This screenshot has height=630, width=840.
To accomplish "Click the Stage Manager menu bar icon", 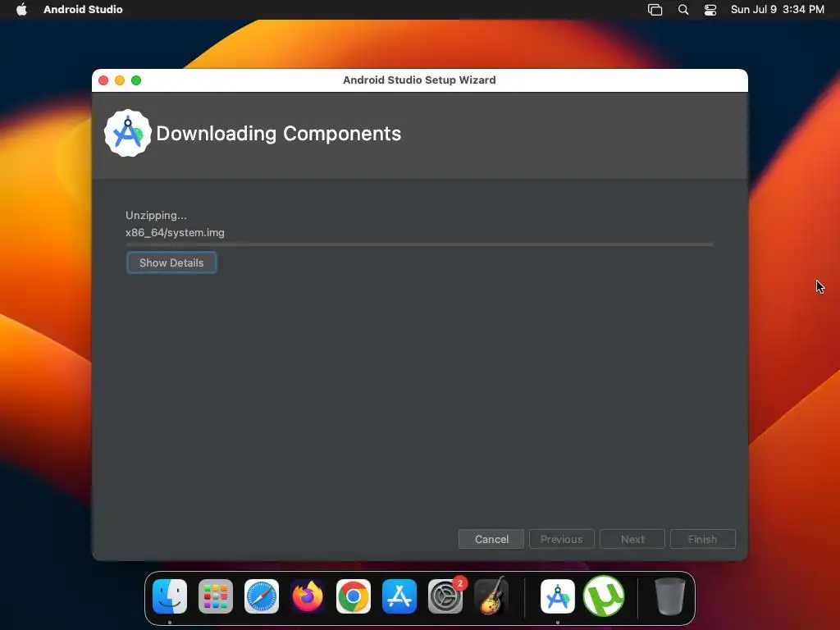I will point(655,10).
